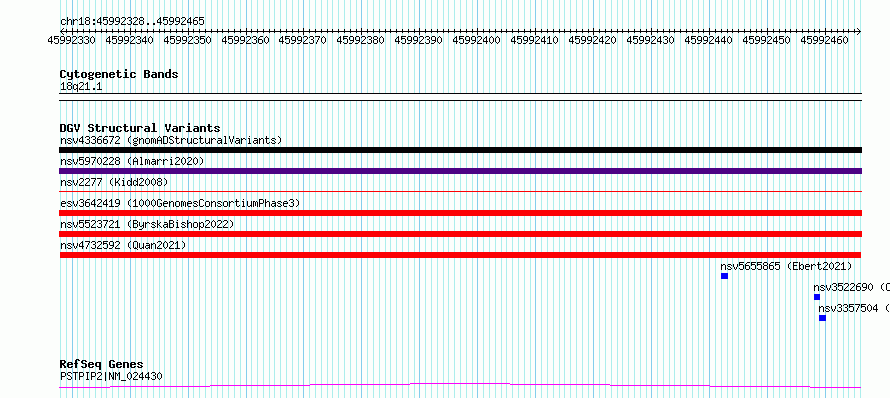This screenshot has height=398, width=890.
Task: Click ruler position 45992380
Action: (x=361, y=40)
